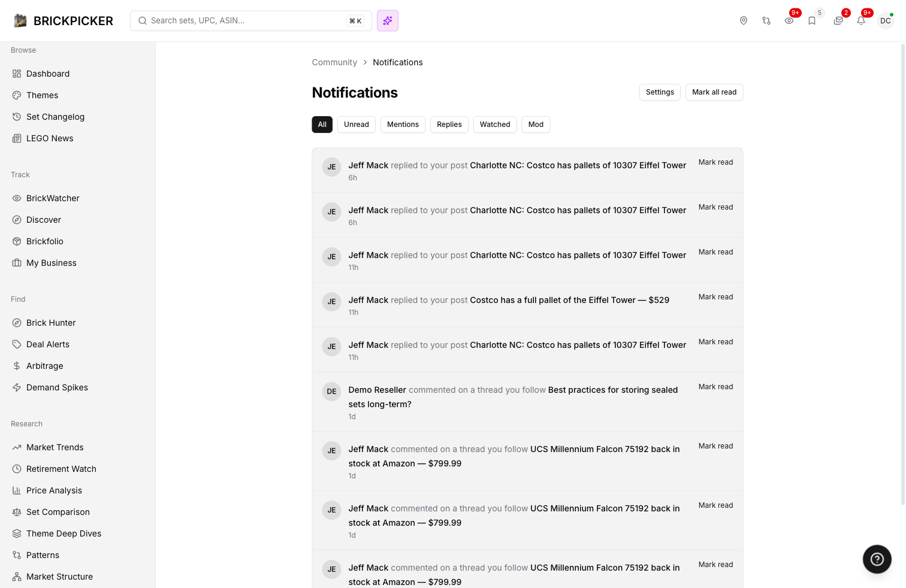Open the messages icon with 2 badge
The width and height of the screenshot is (906, 588).
[x=838, y=21]
